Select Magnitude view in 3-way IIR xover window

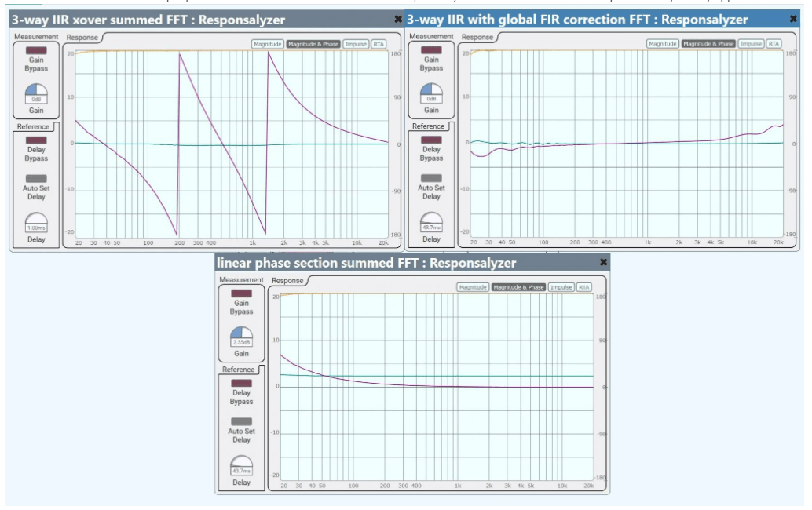pos(268,44)
